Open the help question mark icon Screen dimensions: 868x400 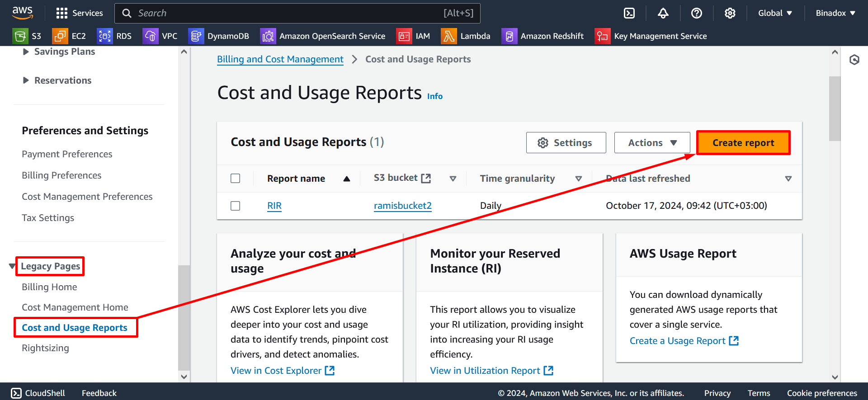click(x=696, y=13)
